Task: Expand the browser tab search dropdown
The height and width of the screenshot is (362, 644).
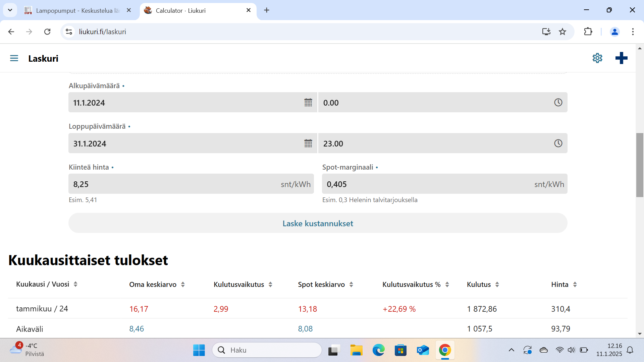Action: 10,10
